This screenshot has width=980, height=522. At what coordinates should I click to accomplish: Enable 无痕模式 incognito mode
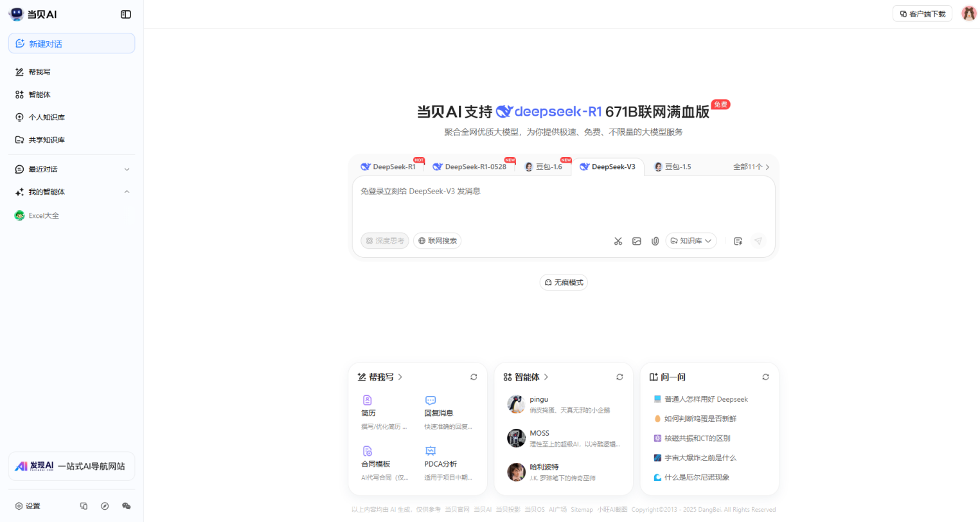[563, 282]
